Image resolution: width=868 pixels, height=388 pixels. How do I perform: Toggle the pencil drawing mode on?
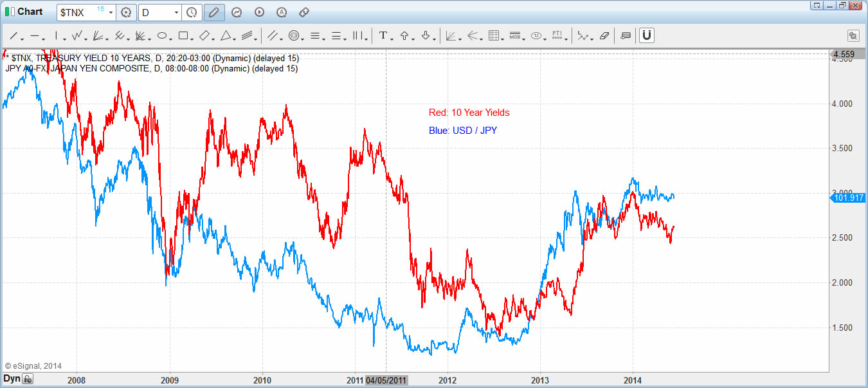[214, 12]
